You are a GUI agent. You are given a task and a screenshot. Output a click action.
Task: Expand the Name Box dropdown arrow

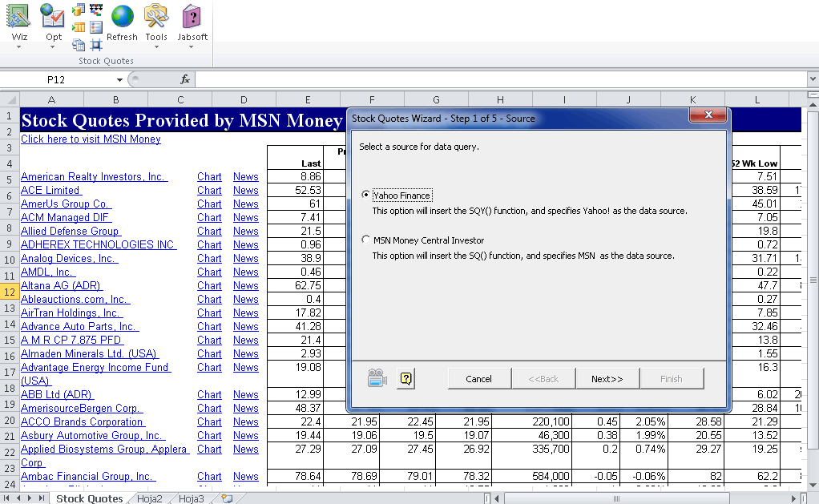click(x=119, y=79)
